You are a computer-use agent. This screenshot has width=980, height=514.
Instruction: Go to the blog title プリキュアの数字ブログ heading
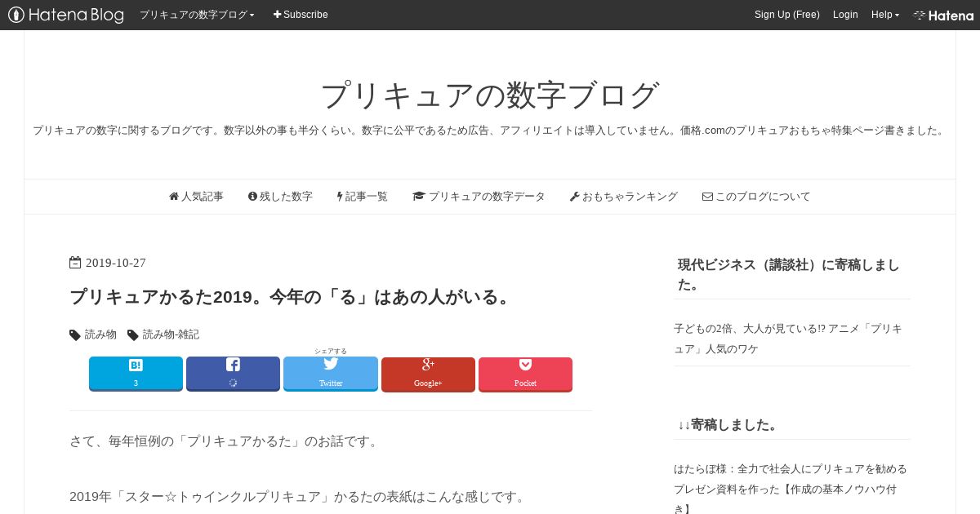click(x=490, y=95)
